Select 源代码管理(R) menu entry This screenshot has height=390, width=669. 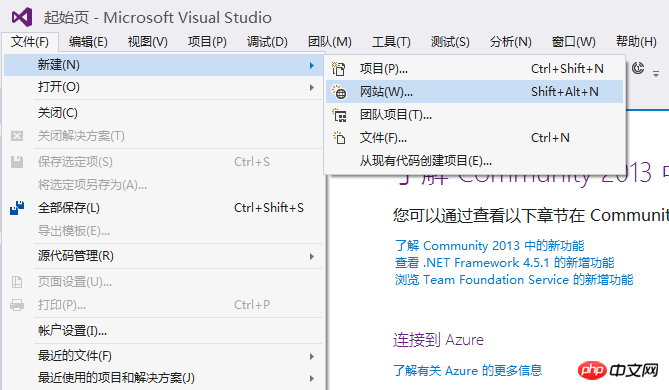click(x=163, y=256)
